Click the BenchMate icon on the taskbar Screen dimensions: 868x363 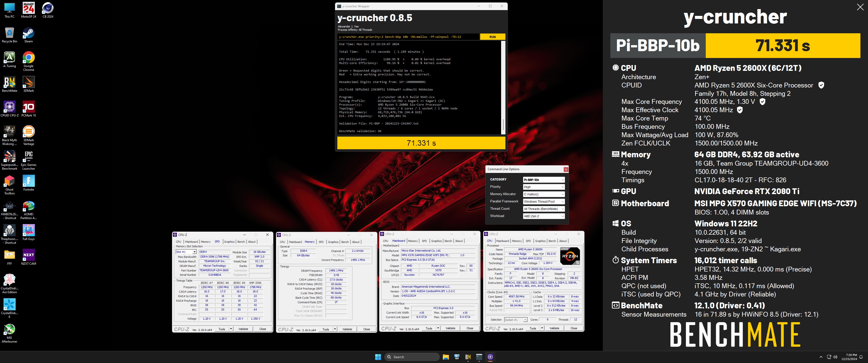click(468, 357)
